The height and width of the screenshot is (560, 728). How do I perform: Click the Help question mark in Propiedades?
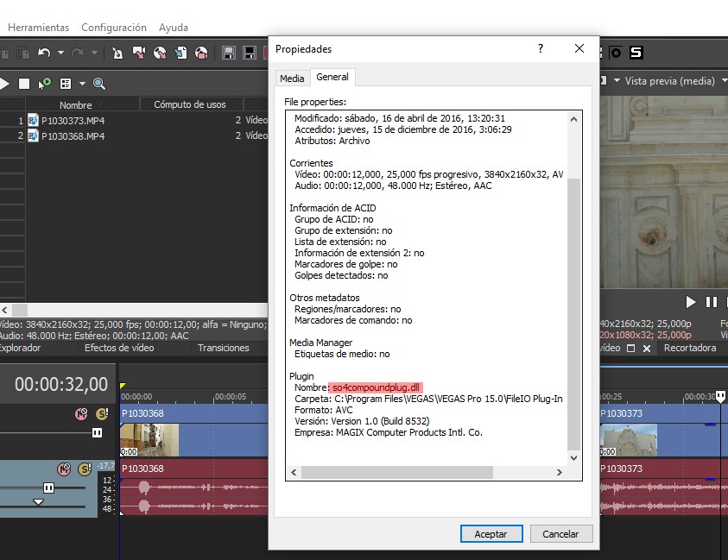coord(541,49)
